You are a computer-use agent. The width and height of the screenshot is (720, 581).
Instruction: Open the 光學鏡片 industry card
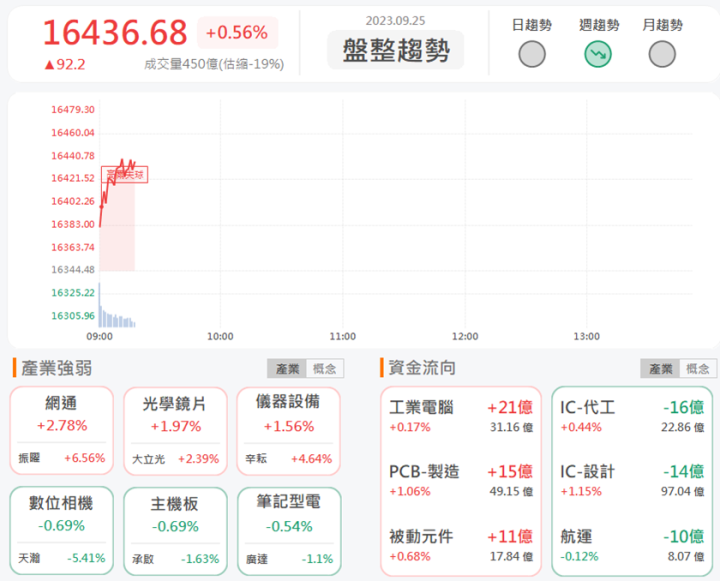point(175,431)
